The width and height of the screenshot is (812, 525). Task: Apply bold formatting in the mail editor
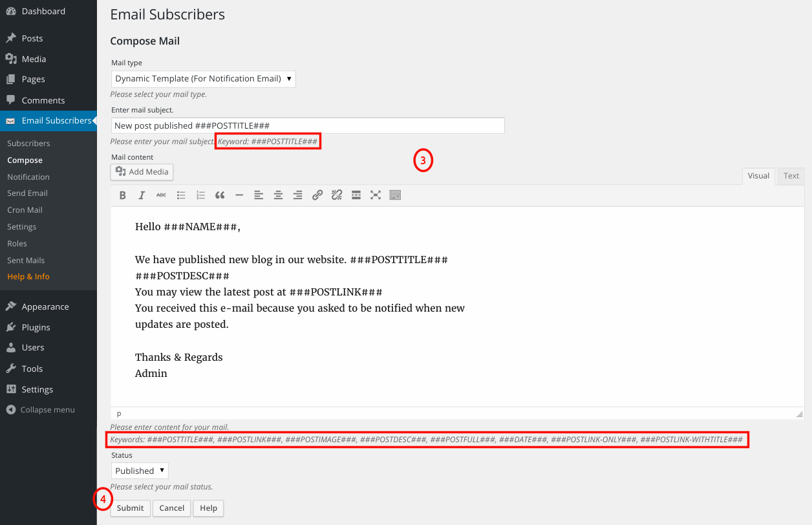pyautogui.click(x=122, y=195)
